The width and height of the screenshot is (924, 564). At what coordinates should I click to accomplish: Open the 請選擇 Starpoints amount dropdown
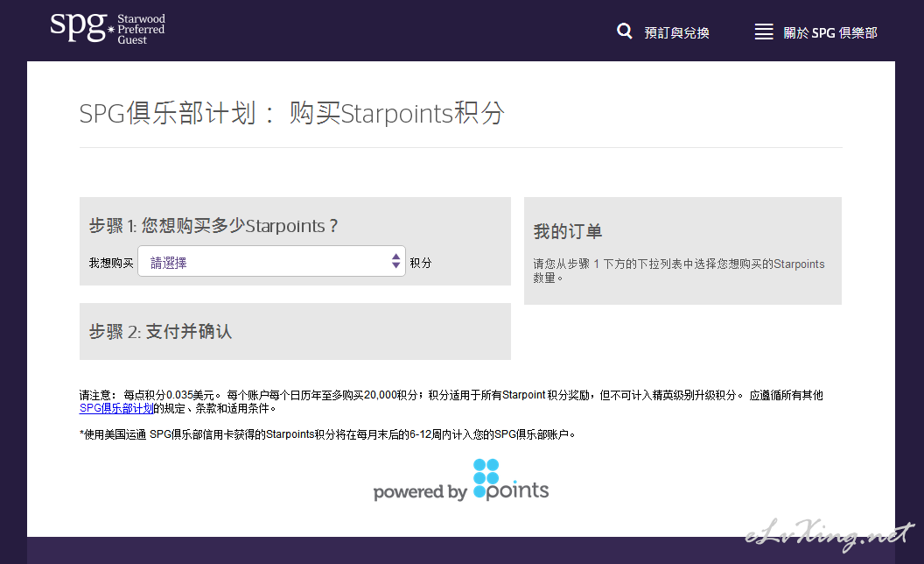click(271, 261)
